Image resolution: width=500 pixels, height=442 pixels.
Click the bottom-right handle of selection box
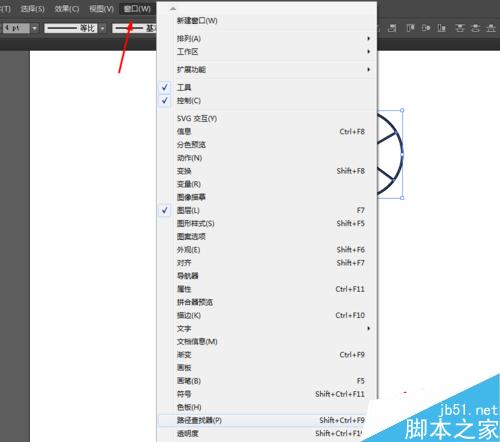pyautogui.click(x=402, y=198)
